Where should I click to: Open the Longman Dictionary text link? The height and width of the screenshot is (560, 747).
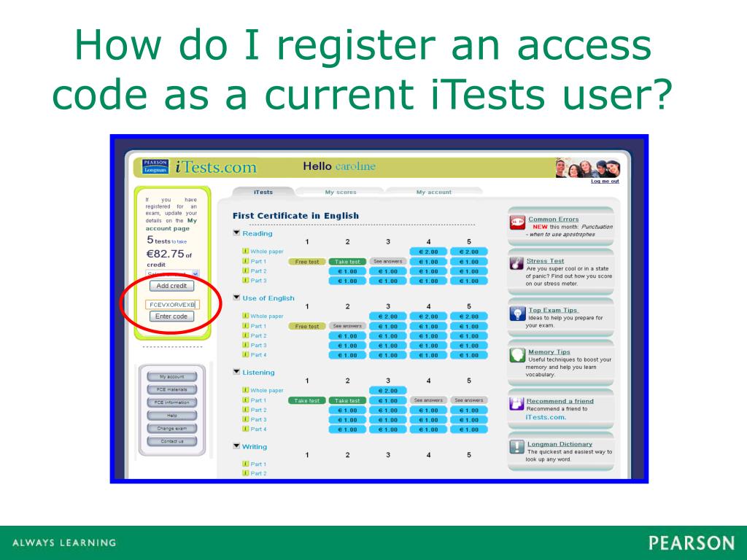coord(560,444)
